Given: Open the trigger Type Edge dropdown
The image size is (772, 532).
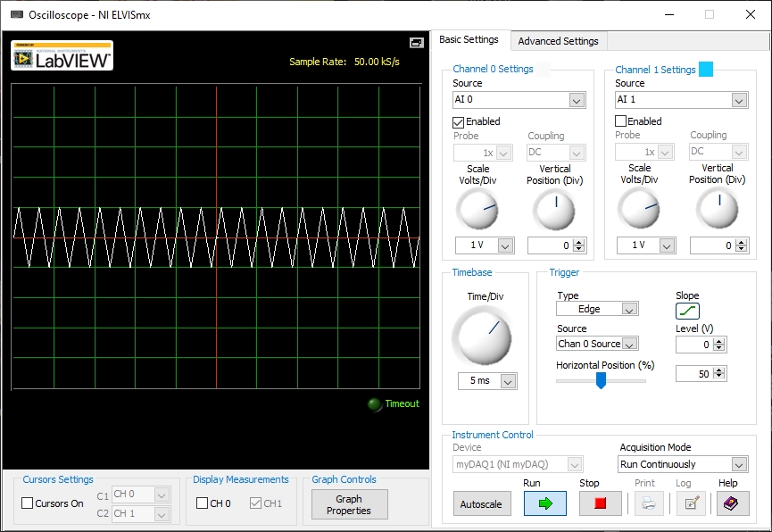Looking at the screenshot, I should [x=597, y=309].
